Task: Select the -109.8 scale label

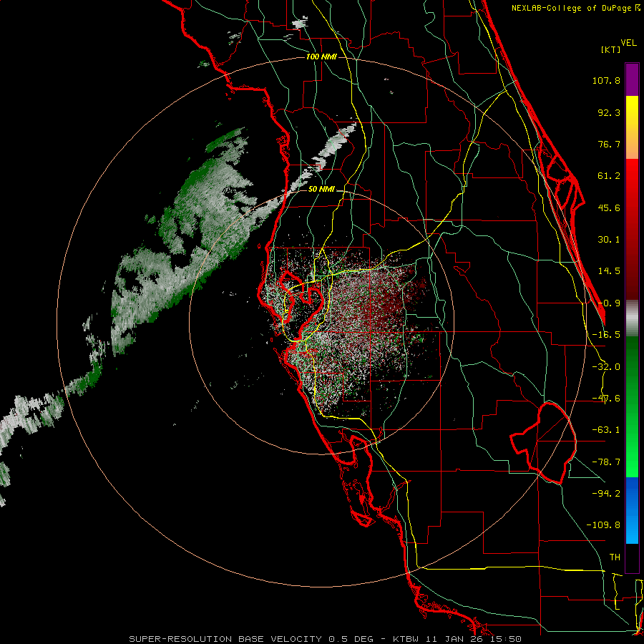Action: tap(603, 525)
